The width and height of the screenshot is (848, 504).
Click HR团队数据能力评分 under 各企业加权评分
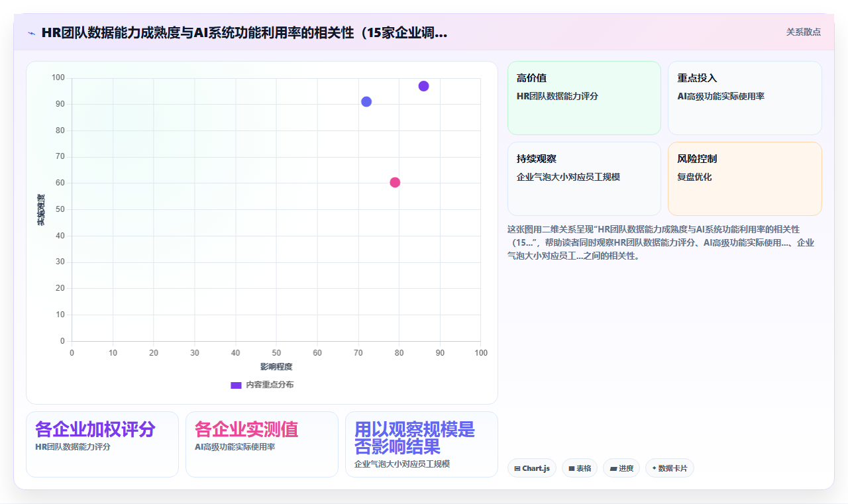[73, 447]
